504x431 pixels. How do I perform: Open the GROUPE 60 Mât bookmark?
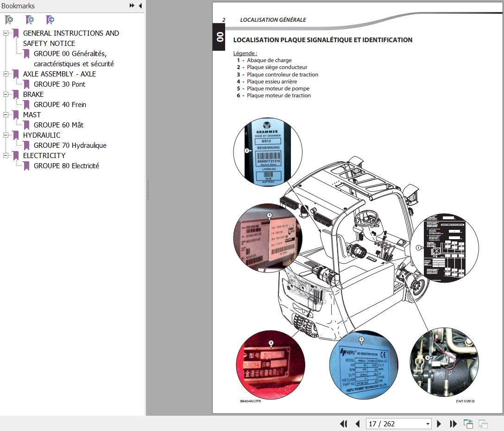(x=58, y=125)
